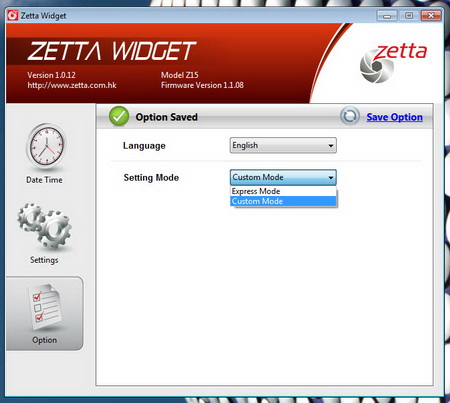
Task: Minimize the Zetta Widget window
Action: point(387,15)
